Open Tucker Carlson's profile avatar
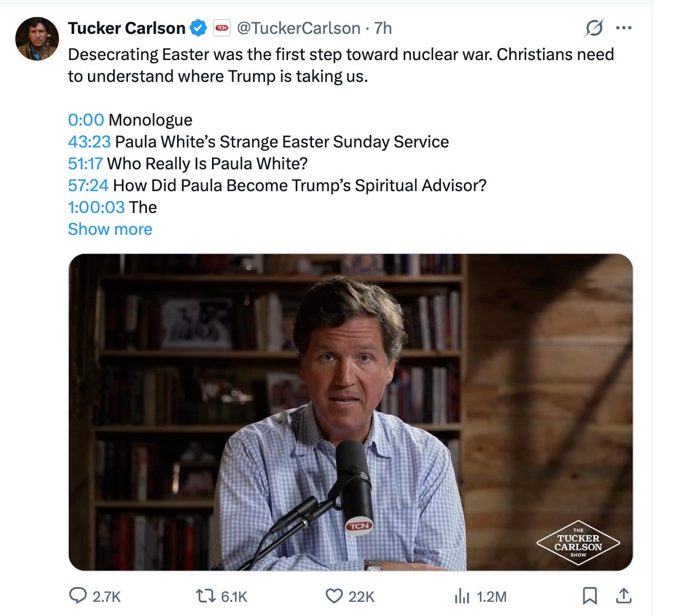This screenshot has width=683, height=616. [37, 39]
